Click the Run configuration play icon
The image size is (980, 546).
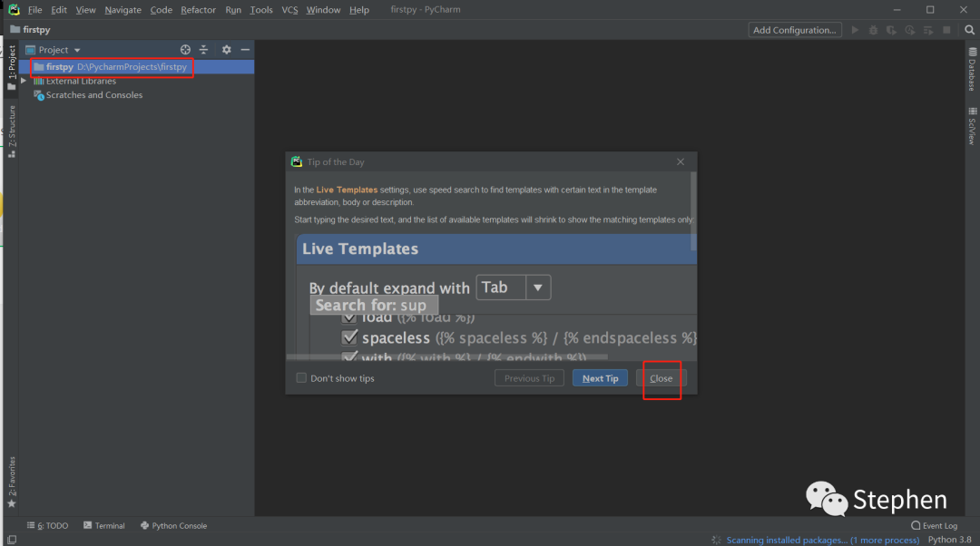(855, 30)
